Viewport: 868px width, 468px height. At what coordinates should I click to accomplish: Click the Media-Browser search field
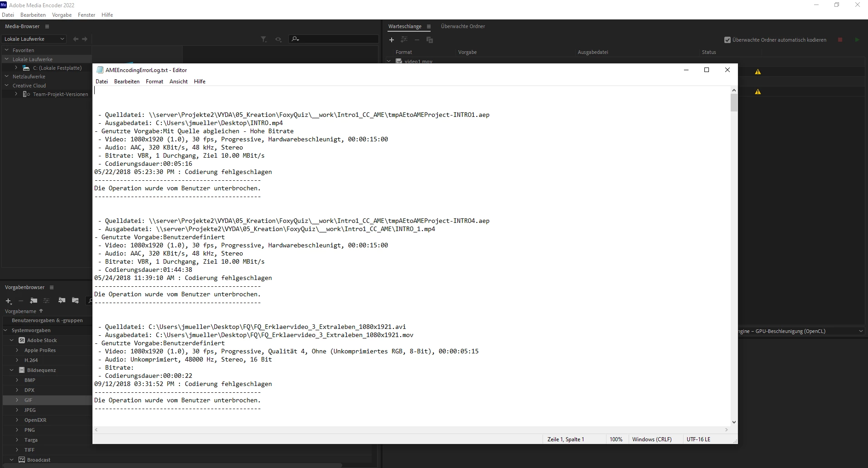click(334, 39)
